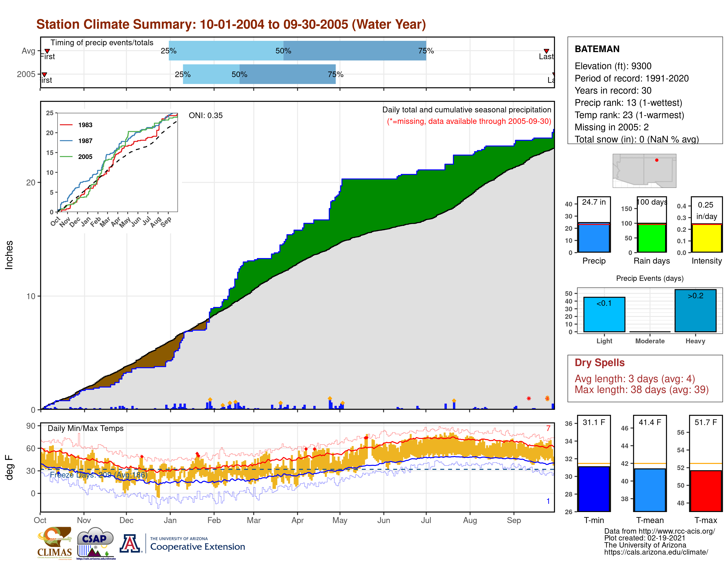Click the 'Total snow (in): 0 (NaN % avg)' text
Screen dimensions: 728x563
(637, 139)
